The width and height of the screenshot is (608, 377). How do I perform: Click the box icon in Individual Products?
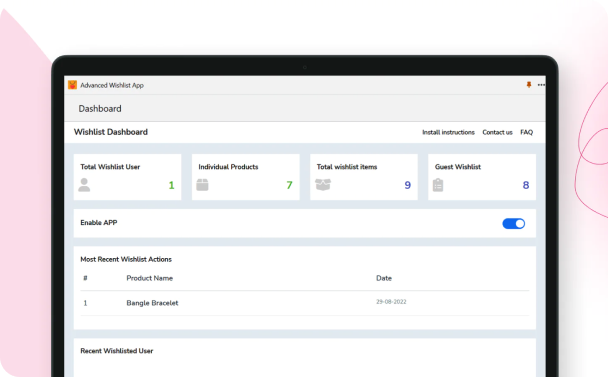[202, 185]
